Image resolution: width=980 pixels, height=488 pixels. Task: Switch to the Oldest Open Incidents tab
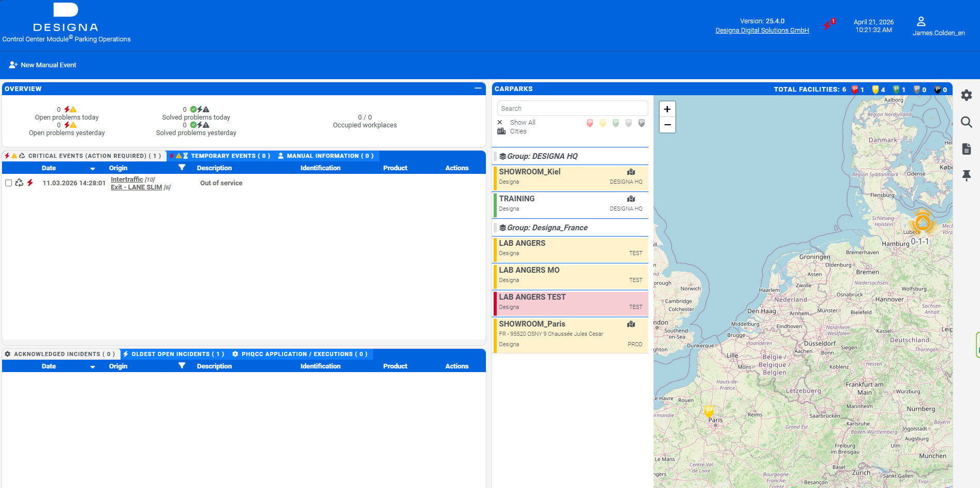(174, 354)
